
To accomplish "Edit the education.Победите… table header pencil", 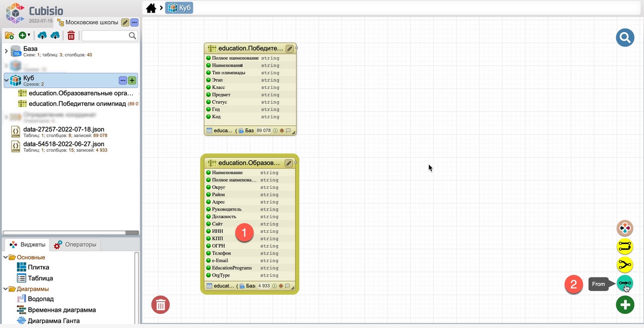I will 289,48.
